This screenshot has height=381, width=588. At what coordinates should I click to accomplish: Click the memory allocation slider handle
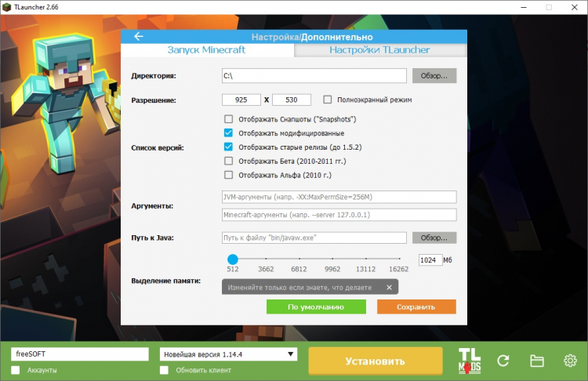[233, 259]
